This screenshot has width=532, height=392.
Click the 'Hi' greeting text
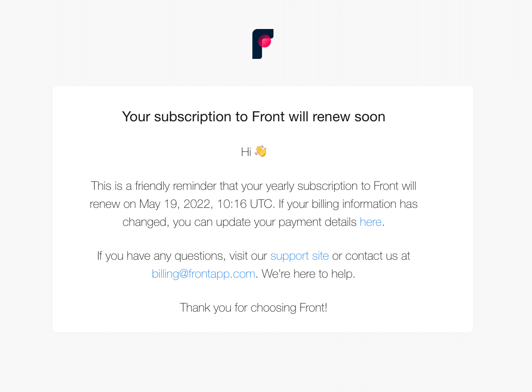click(x=246, y=152)
